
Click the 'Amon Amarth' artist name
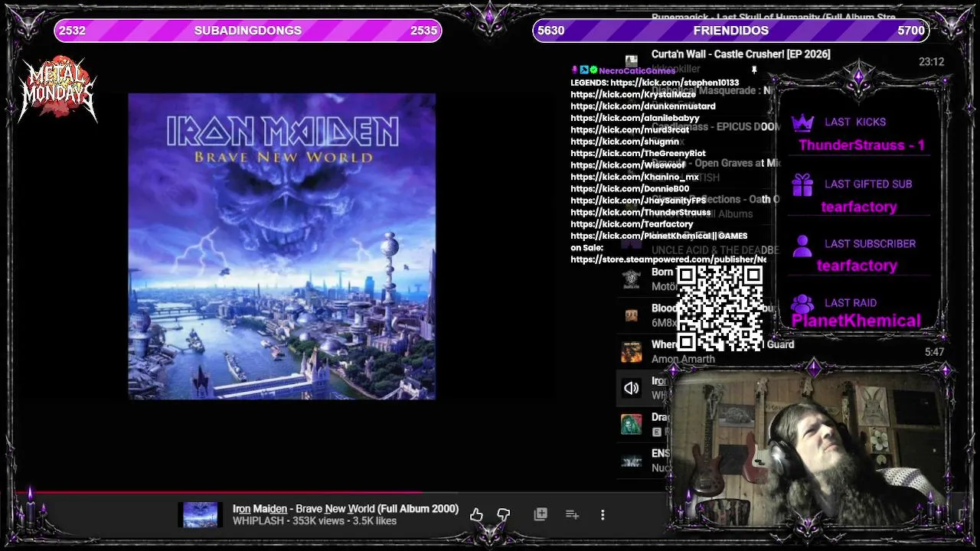(683, 359)
